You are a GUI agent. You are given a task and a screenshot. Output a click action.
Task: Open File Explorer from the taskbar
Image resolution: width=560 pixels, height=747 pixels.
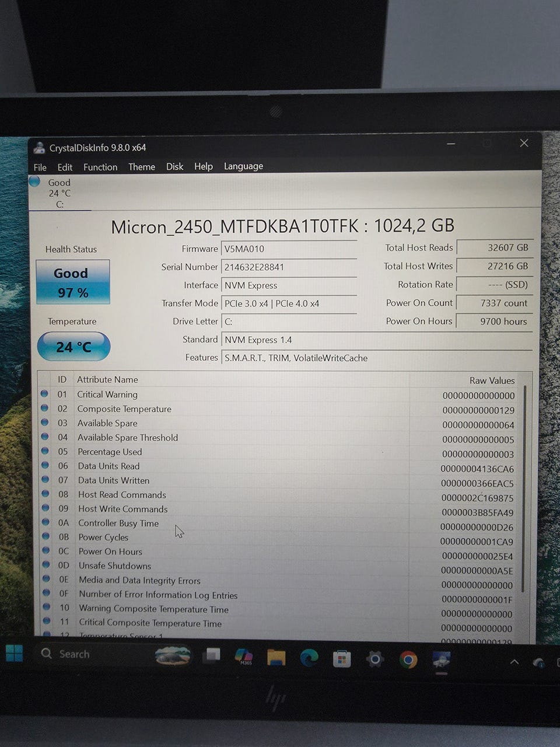click(x=276, y=658)
